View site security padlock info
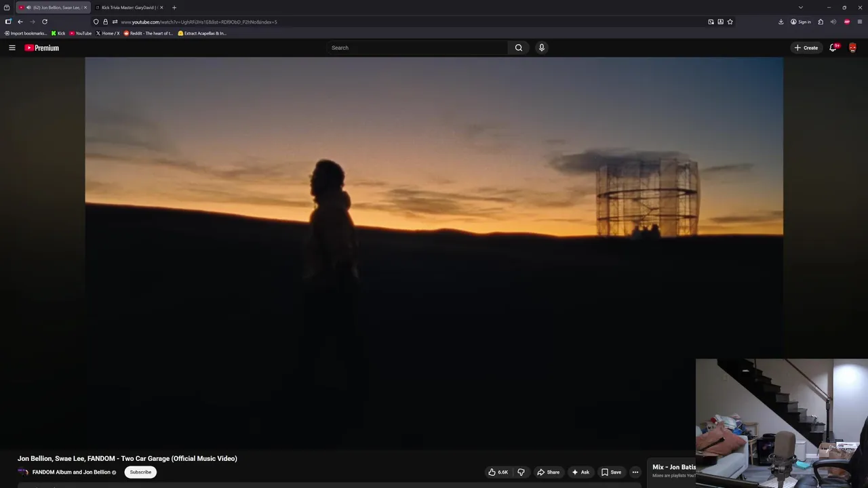Image resolution: width=868 pixels, height=488 pixels. (105, 22)
